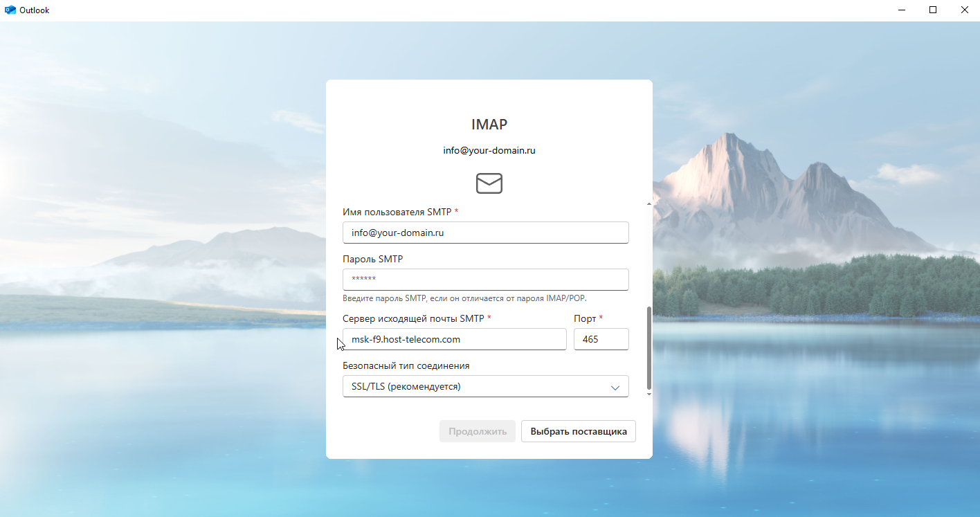
Task: Close the Outlook window
Action: pos(964,10)
